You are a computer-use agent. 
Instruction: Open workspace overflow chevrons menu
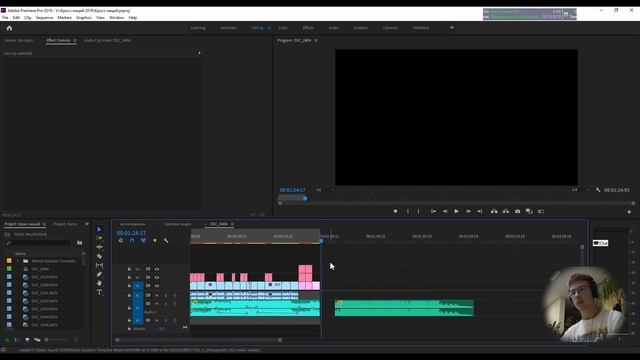[x=452, y=28]
